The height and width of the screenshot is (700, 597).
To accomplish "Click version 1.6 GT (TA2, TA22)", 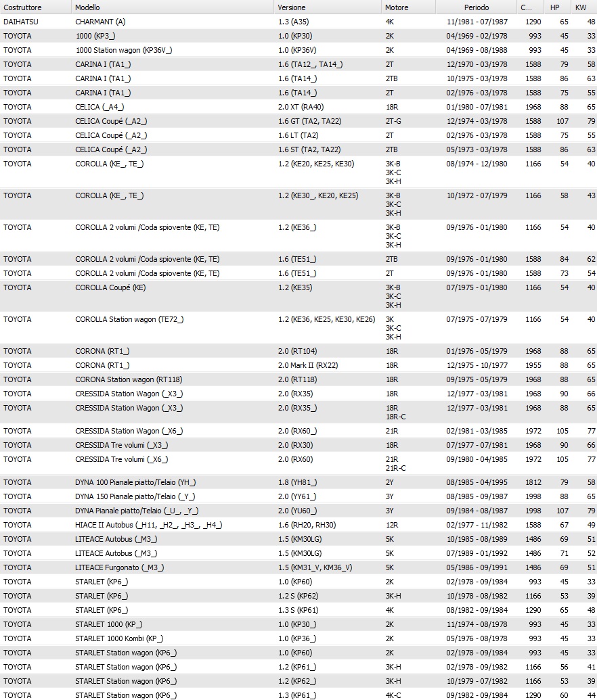I will pos(309,121).
